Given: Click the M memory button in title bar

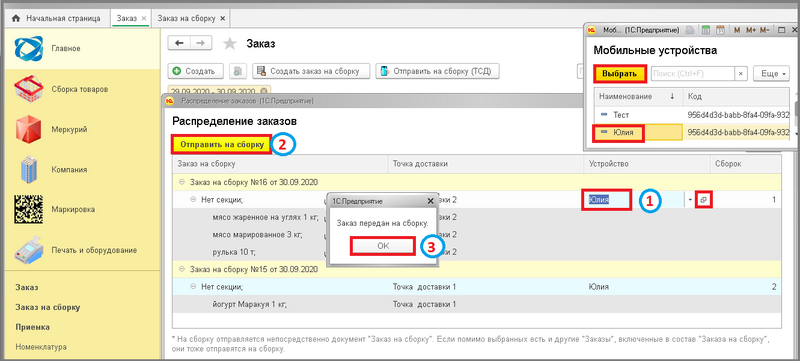Looking at the screenshot, I should click(737, 30).
